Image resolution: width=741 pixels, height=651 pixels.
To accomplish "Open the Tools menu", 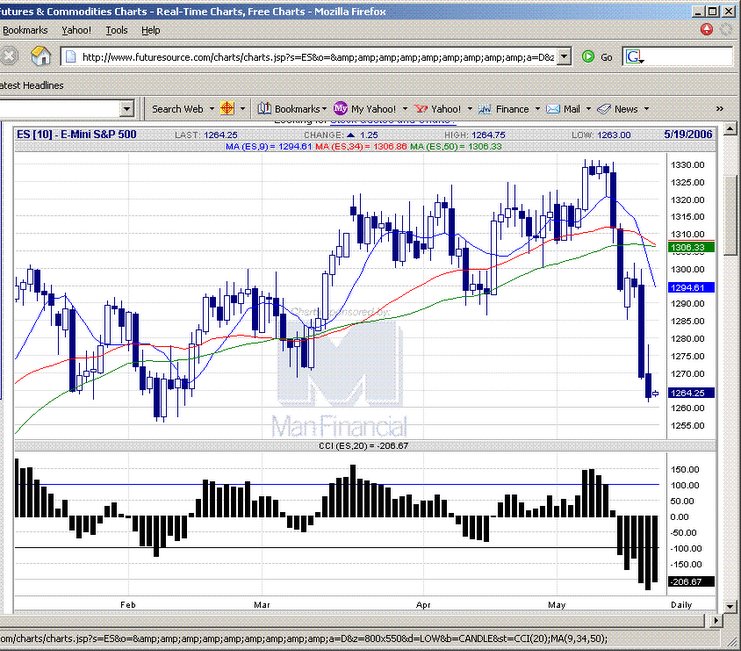I will pos(116,30).
